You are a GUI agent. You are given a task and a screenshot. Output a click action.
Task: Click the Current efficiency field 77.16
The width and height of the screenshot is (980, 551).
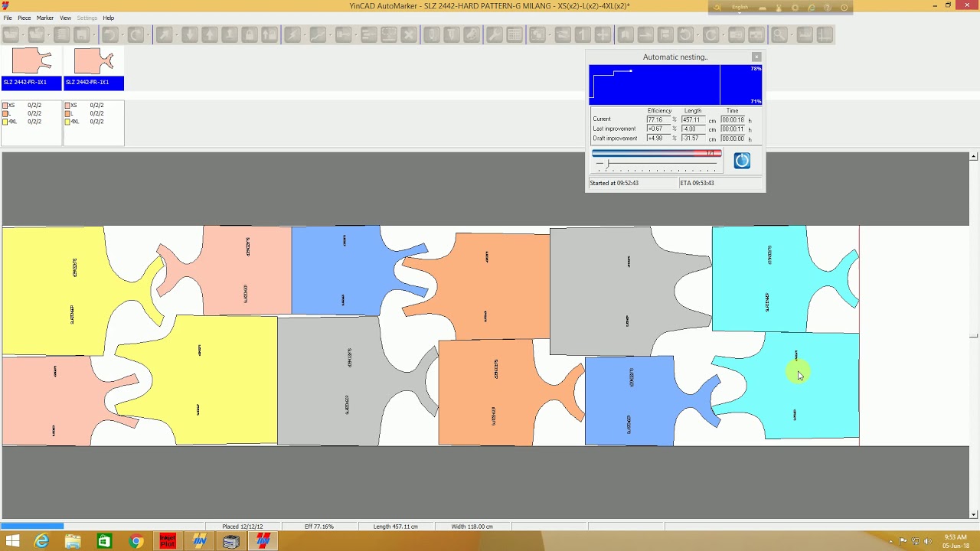tap(658, 119)
